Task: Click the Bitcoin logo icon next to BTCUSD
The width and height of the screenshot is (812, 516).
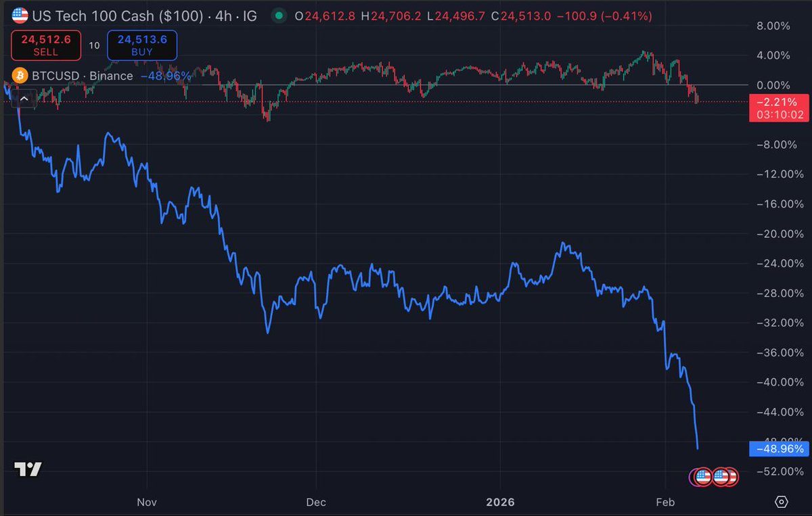Action: pos(19,76)
